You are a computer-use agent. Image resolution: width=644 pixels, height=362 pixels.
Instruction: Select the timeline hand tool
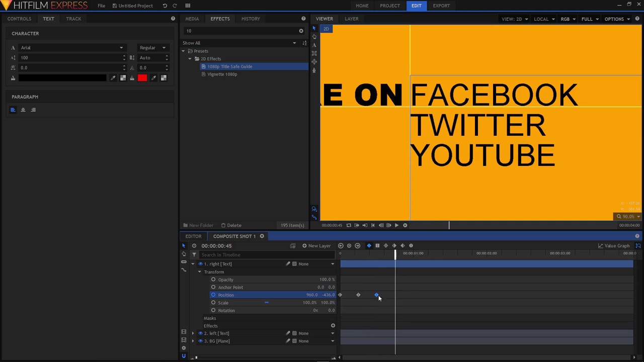coord(184,254)
